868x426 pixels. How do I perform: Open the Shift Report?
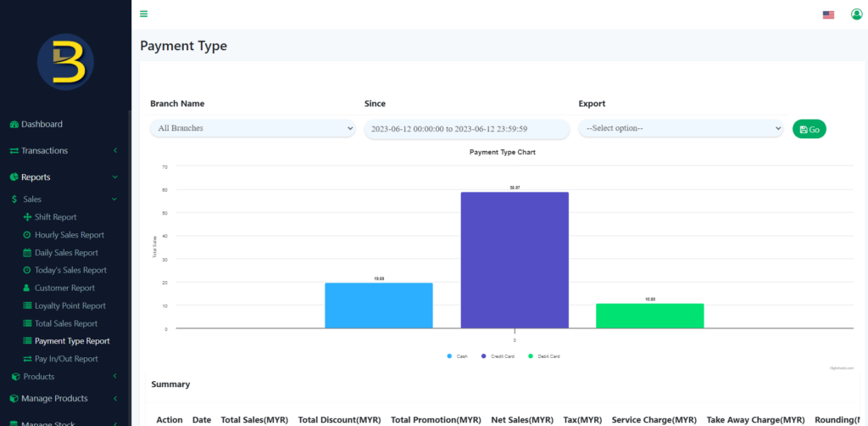pos(55,217)
